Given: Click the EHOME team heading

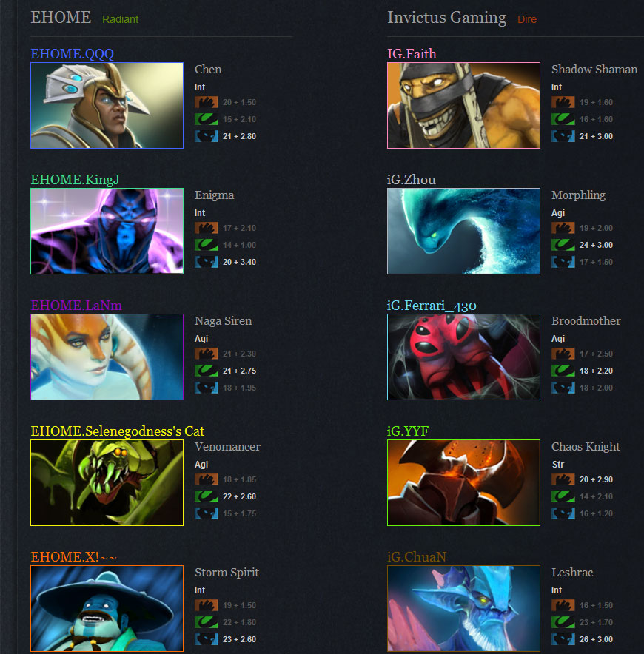Looking at the screenshot, I should tap(61, 18).
